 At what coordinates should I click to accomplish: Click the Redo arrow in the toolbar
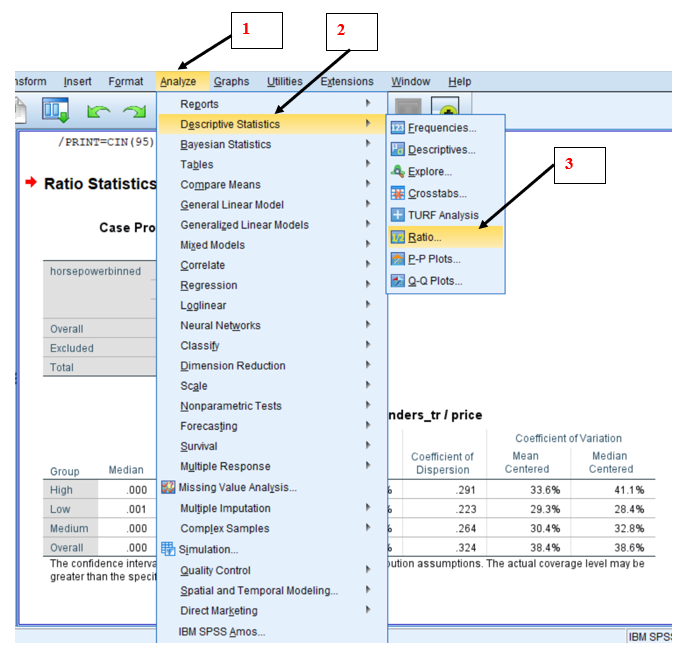[x=134, y=111]
